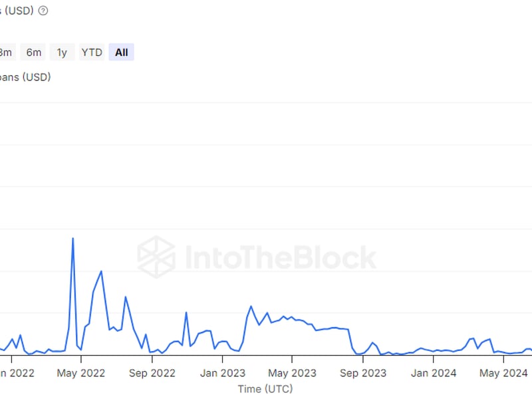Viewport: 532px width, 399px height.
Task: Toggle the Loans (USD) legend entry
Action: point(25,77)
